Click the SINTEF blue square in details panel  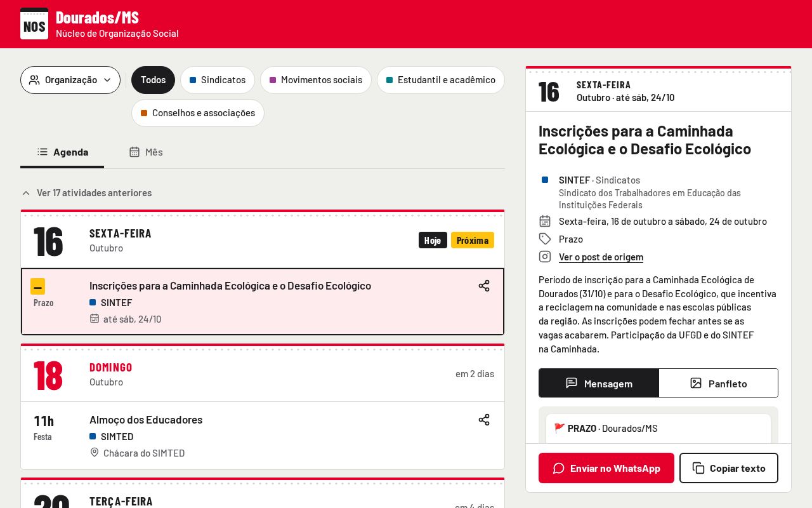[x=545, y=180]
